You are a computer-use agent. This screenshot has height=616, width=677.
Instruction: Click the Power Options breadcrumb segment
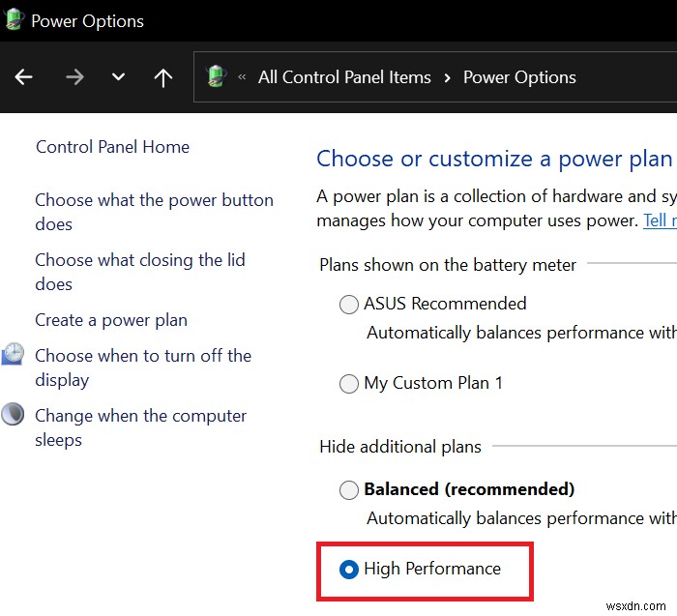519,77
